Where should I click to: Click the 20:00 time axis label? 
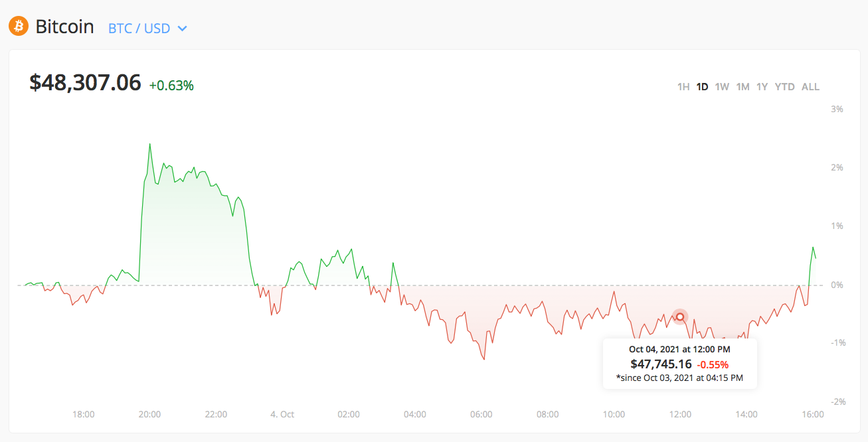(149, 414)
